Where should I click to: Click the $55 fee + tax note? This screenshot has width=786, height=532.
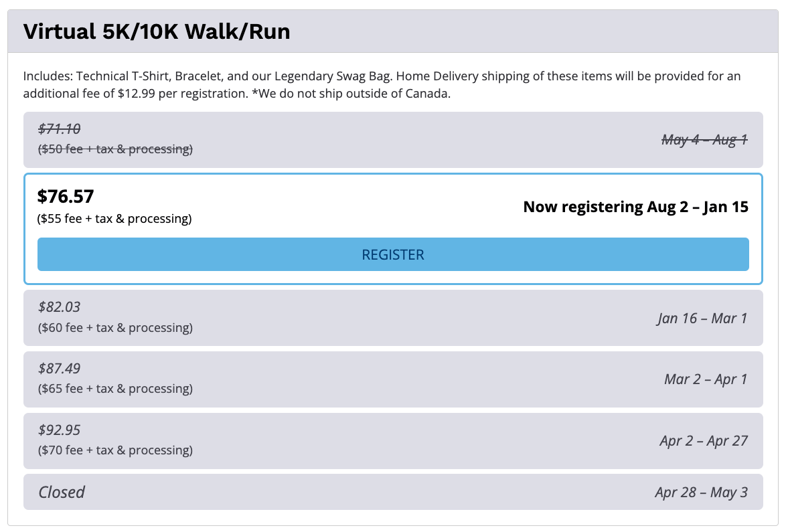point(115,219)
